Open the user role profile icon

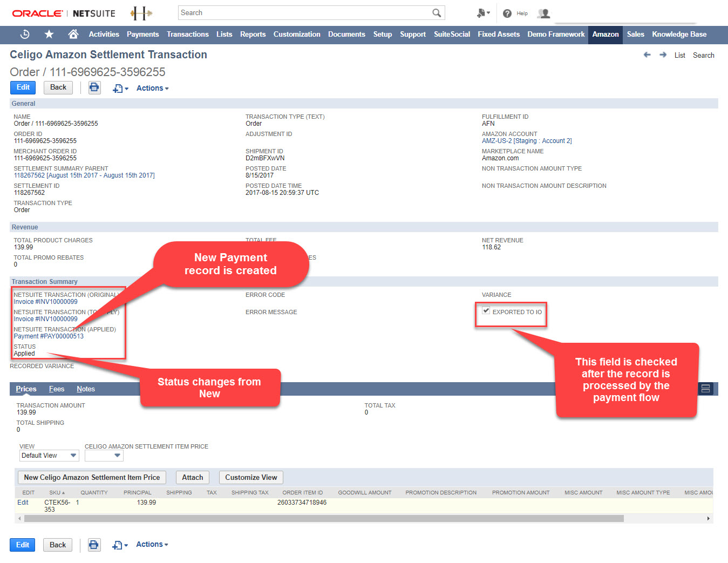(544, 13)
